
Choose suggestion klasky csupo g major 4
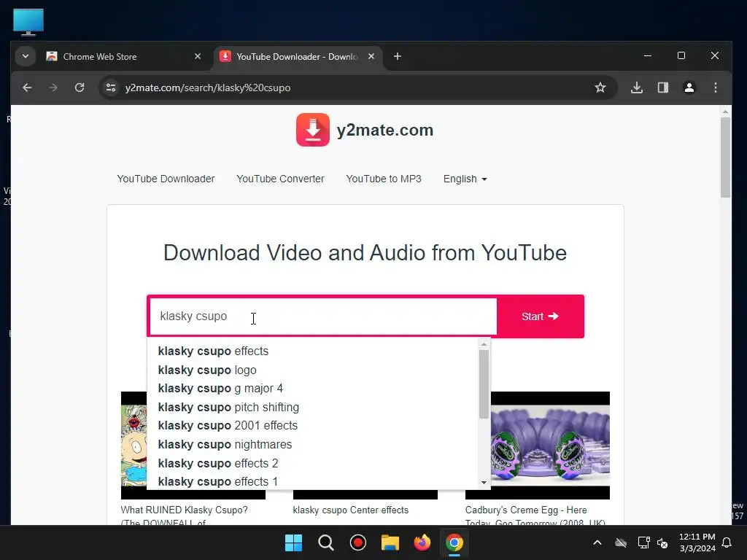pyautogui.click(x=220, y=389)
